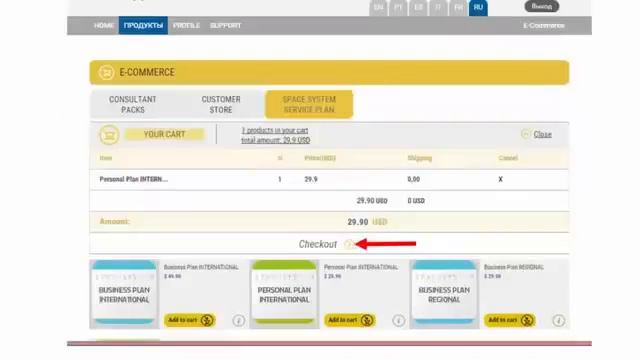Click the Выход logout button
Screen dimensions: 640x360
click(x=542, y=7)
